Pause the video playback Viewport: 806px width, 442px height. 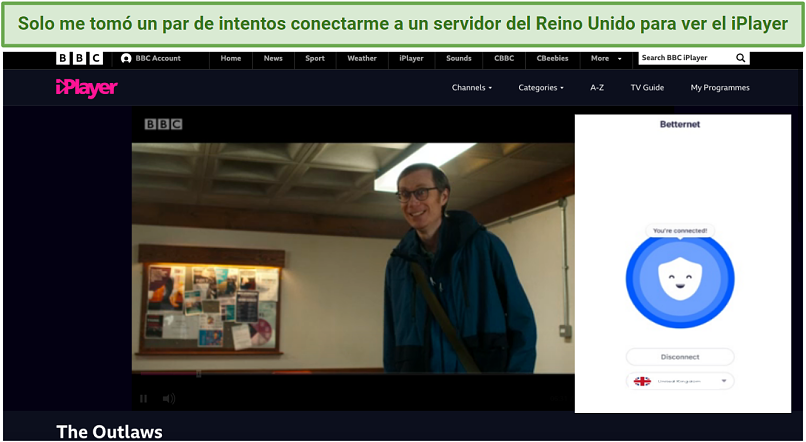143,398
